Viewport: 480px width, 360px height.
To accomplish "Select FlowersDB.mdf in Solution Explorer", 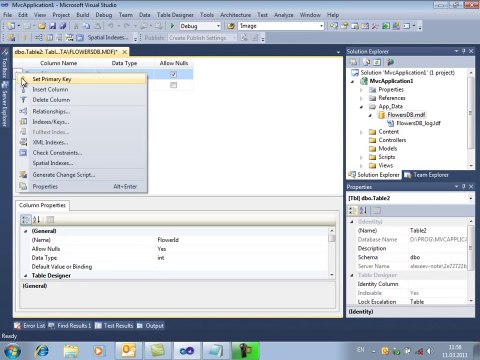I will tap(406, 115).
